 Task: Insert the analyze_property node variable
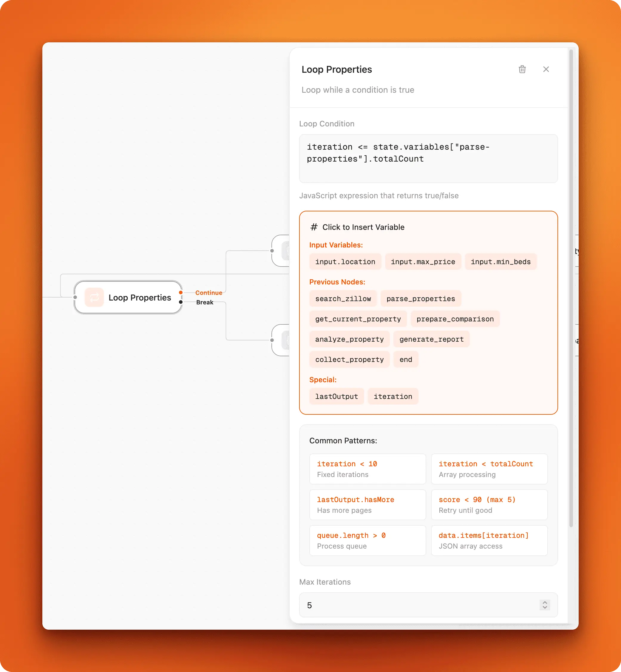coord(349,339)
